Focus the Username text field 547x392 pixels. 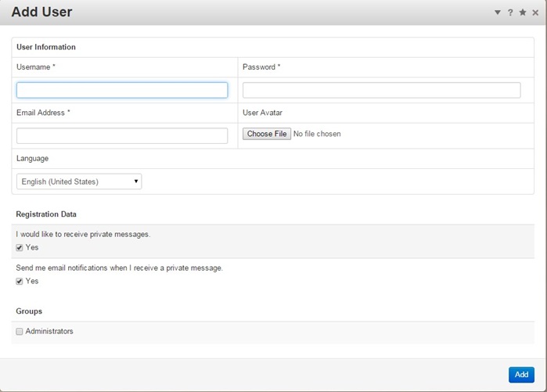click(122, 90)
